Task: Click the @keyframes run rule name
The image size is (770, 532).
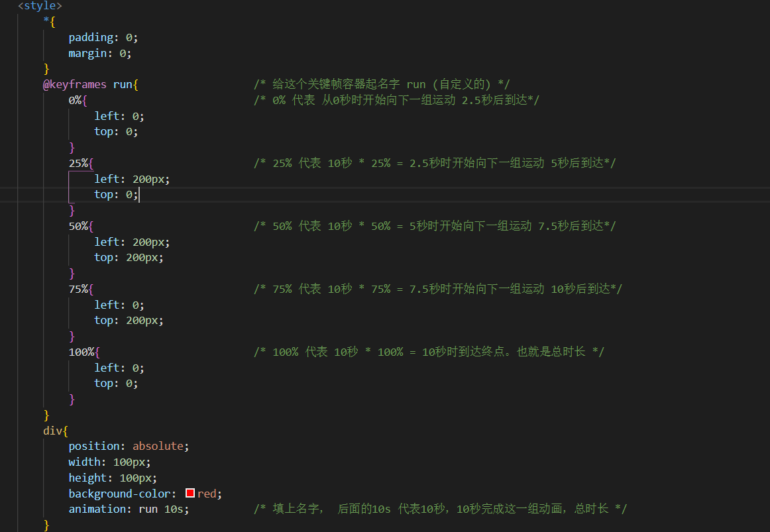Action: (x=90, y=84)
